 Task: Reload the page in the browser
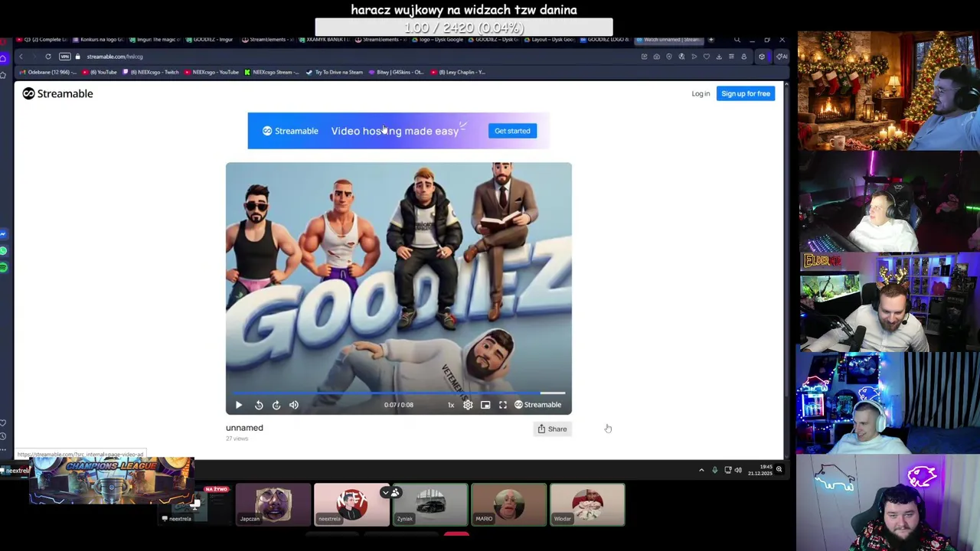click(x=47, y=57)
